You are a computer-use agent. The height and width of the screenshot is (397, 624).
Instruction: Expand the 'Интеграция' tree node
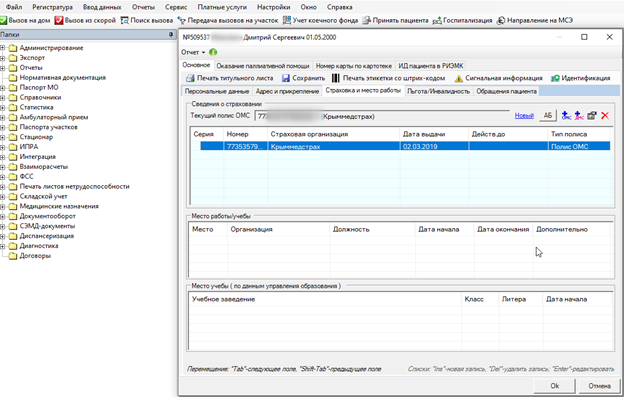(2, 157)
